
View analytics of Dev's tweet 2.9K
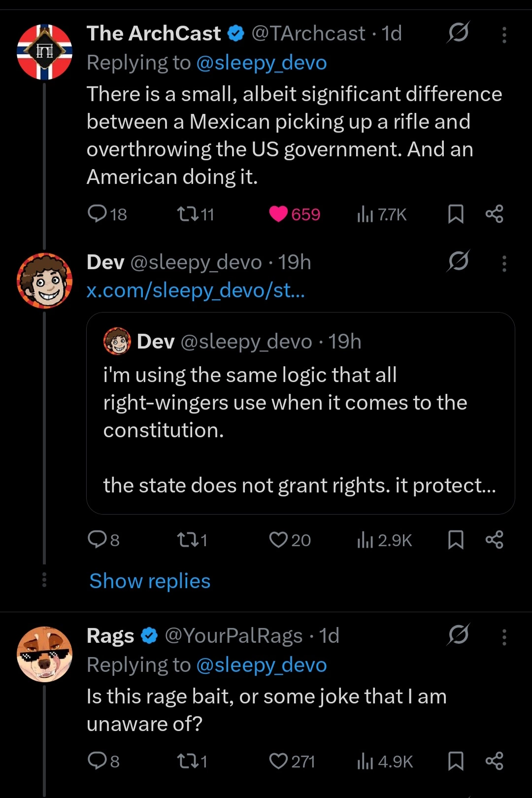pyautogui.click(x=384, y=540)
